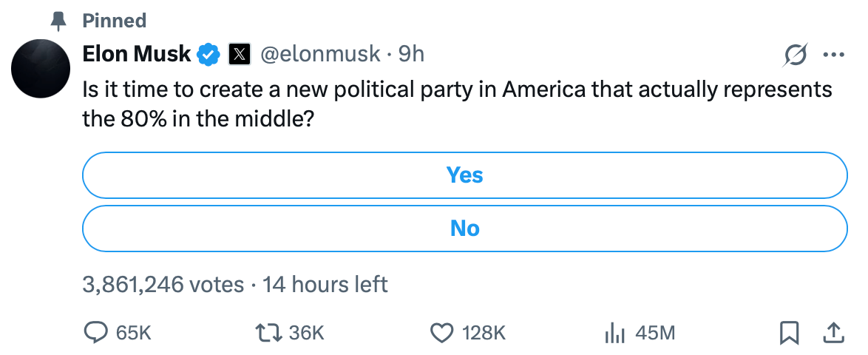
Task: Open the post via 9h timestamp
Action: 412,54
